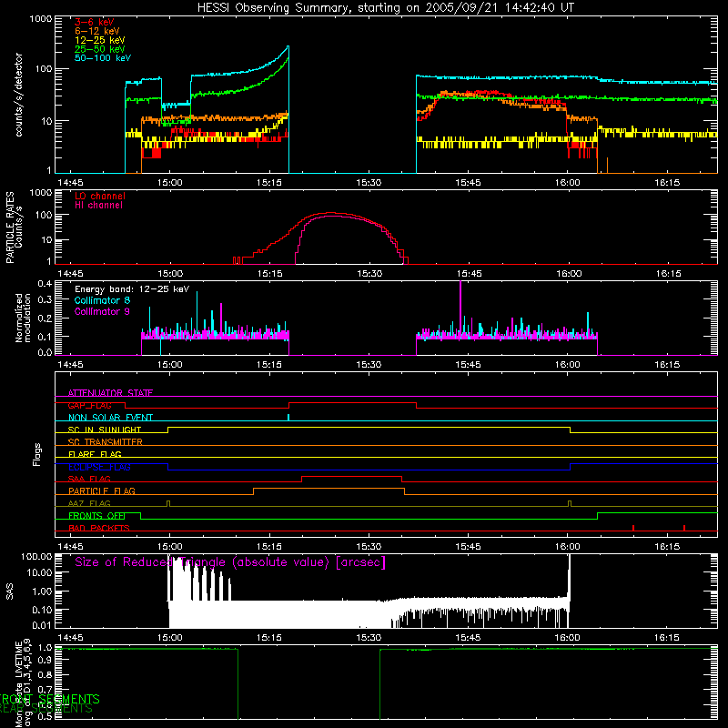Click the 'LO channel' particle legend label
The height and width of the screenshot is (728, 728).
coord(100,196)
